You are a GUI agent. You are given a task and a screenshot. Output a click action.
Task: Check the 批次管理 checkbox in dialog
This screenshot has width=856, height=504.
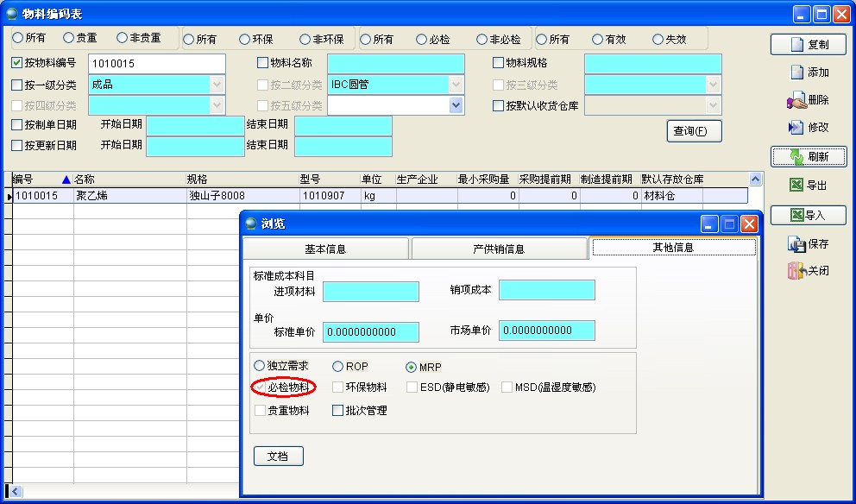pyautogui.click(x=338, y=408)
